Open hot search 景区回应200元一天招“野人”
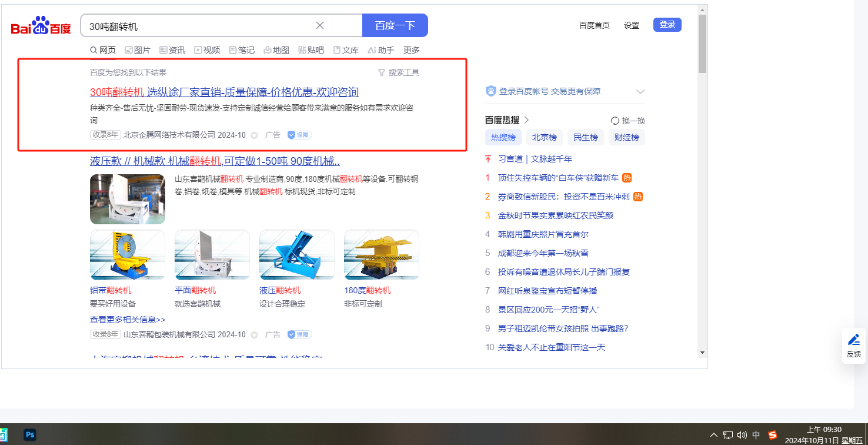 point(549,310)
